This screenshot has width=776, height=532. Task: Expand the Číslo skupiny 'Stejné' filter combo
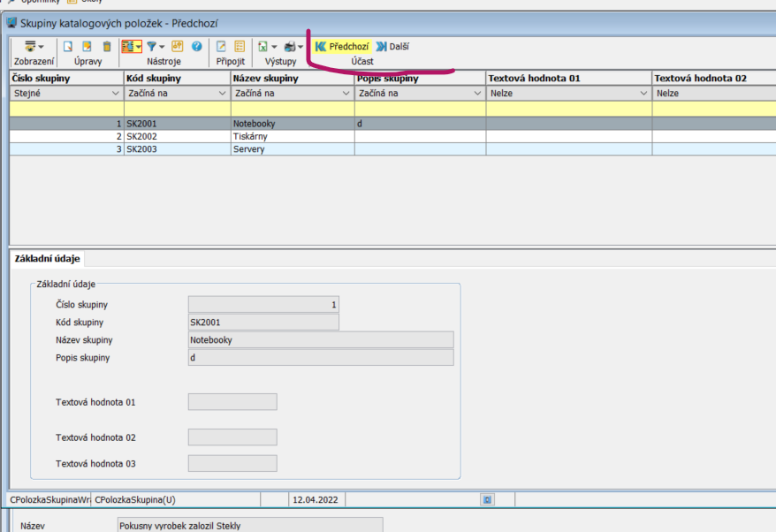coord(115,93)
